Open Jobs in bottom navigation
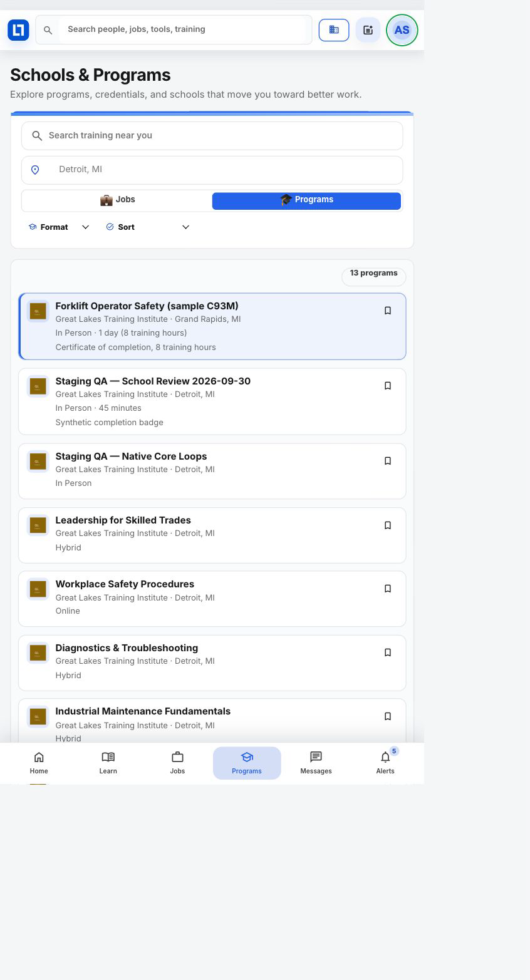 177,763
